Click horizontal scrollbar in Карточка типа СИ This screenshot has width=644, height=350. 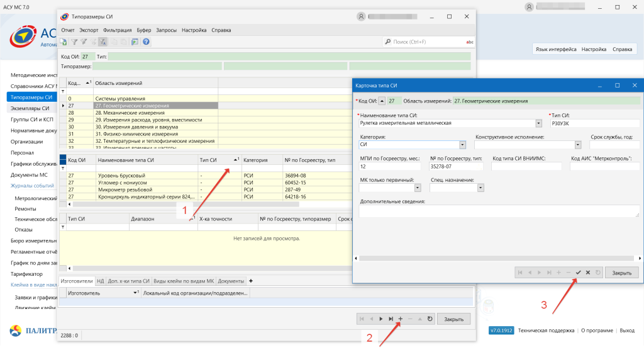(498, 258)
